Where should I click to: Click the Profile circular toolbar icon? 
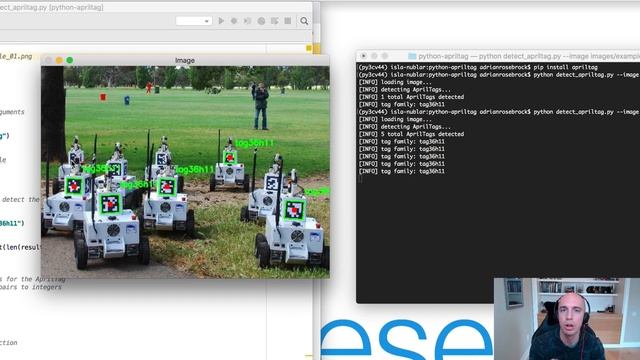[x=261, y=21]
